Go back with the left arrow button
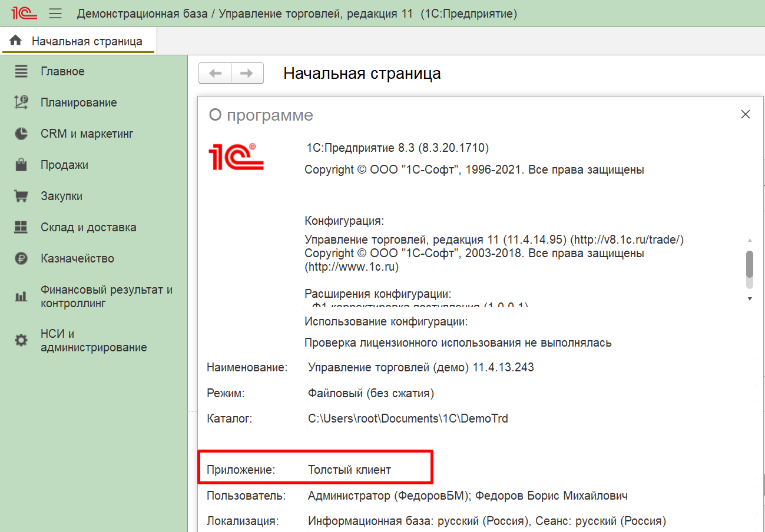The width and height of the screenshot is (765, 532). click(216, 73)
